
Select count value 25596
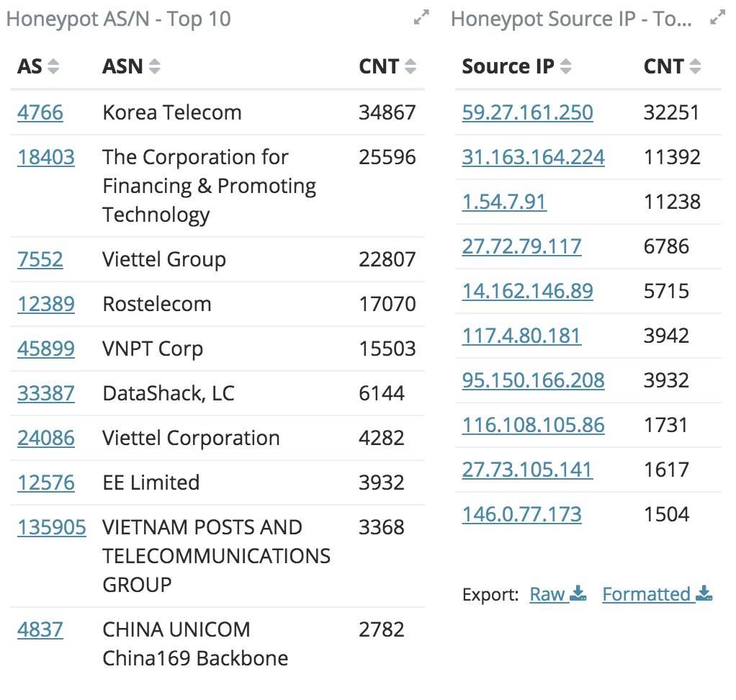click(387, 157)
